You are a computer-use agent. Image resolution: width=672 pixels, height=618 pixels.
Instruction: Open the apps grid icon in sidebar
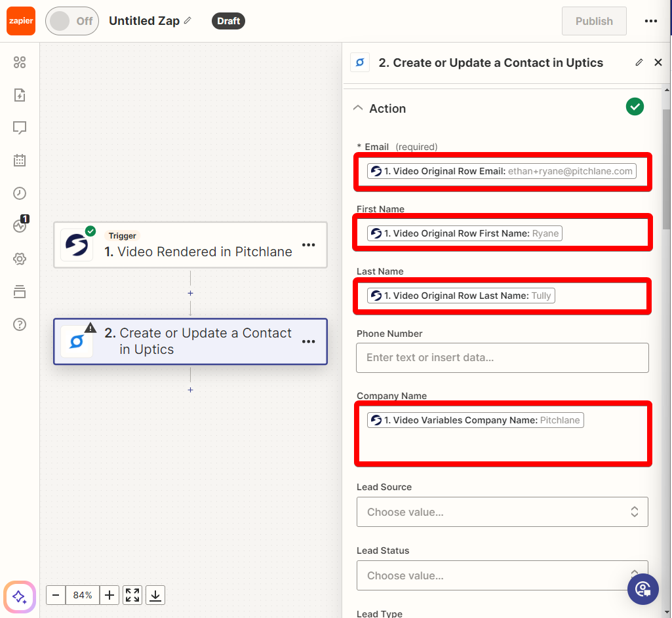coord(20,62)
